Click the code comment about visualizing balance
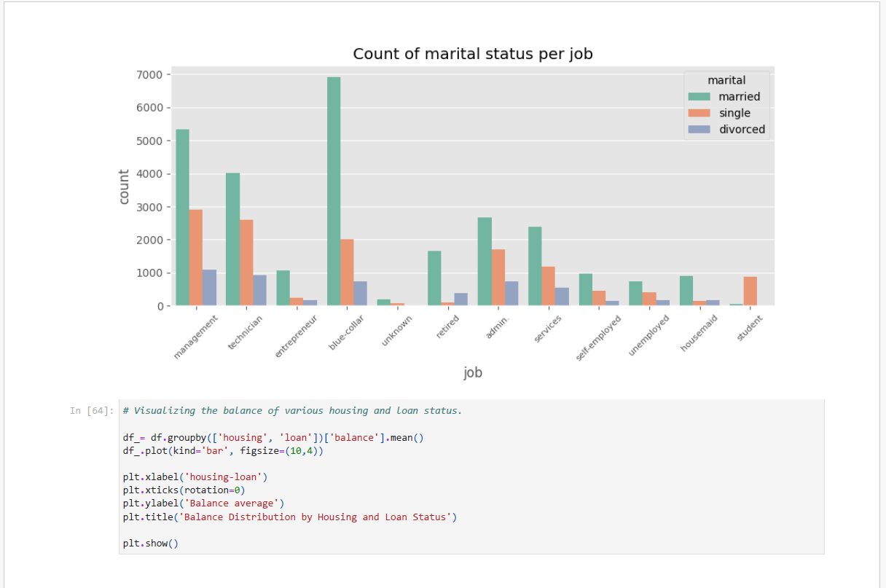The height and width of the screenshot is (588, 886). pos(292,411)
